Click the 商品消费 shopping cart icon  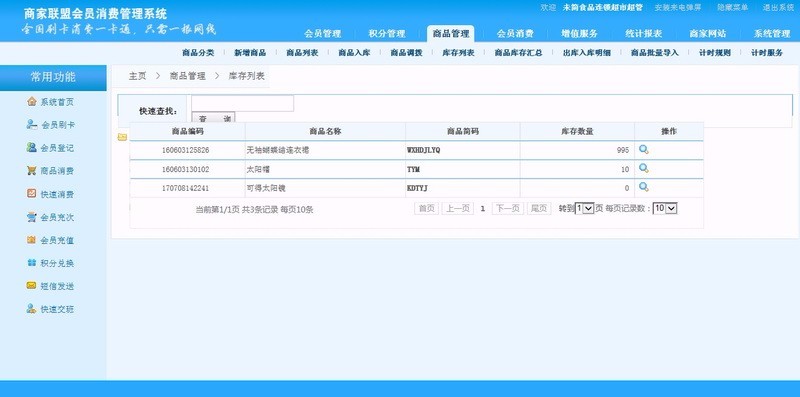(x=32, y=170)
